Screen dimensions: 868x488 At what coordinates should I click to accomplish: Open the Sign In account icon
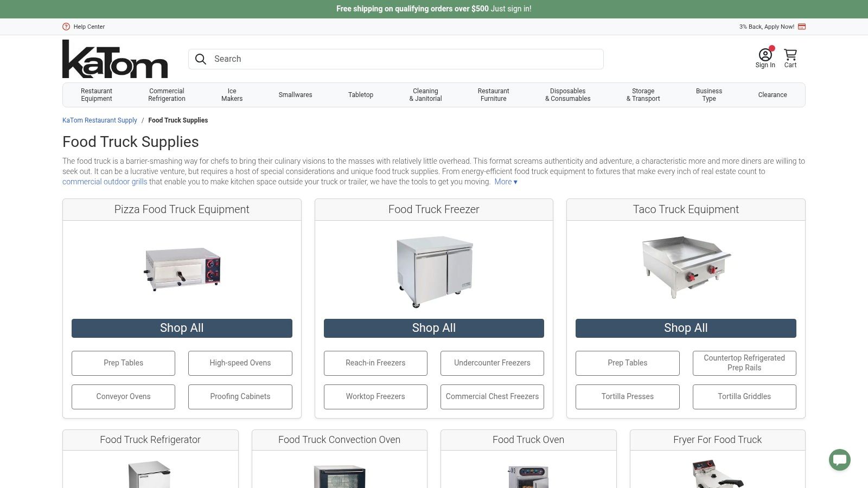click(765, 55)
